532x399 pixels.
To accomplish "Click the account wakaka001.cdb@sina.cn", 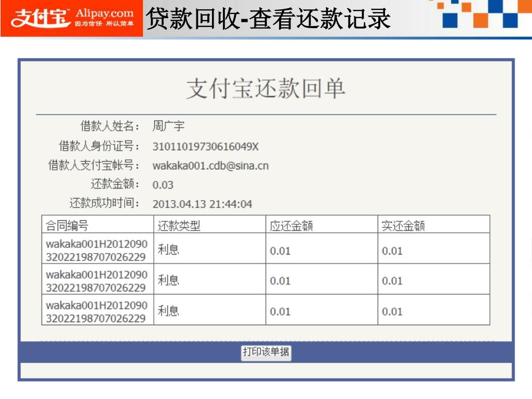I will coord(210,166).
